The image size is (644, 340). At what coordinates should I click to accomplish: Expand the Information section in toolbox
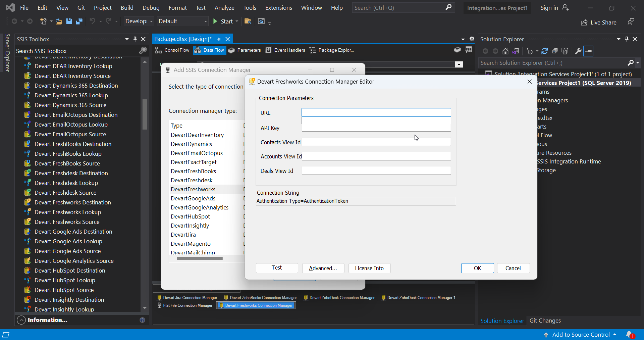tap(21, 320)
